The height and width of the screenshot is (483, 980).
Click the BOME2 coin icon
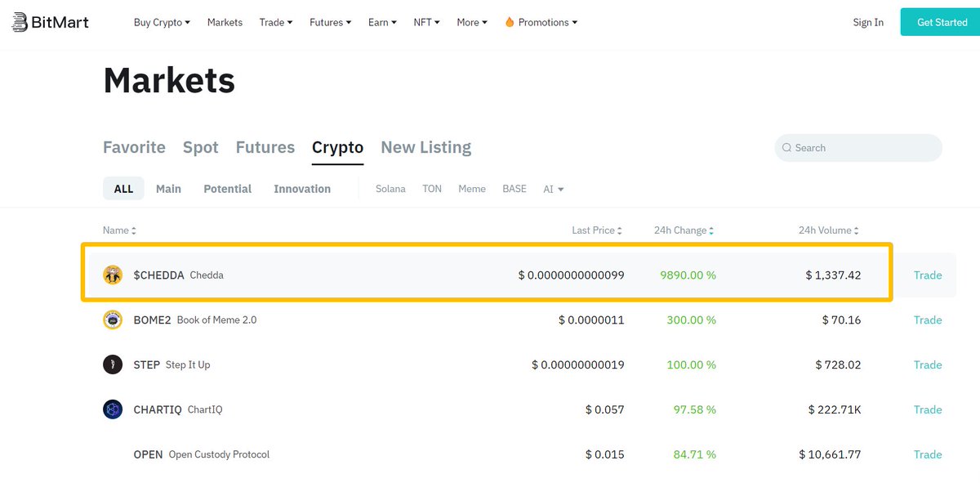tap(113, 320)
